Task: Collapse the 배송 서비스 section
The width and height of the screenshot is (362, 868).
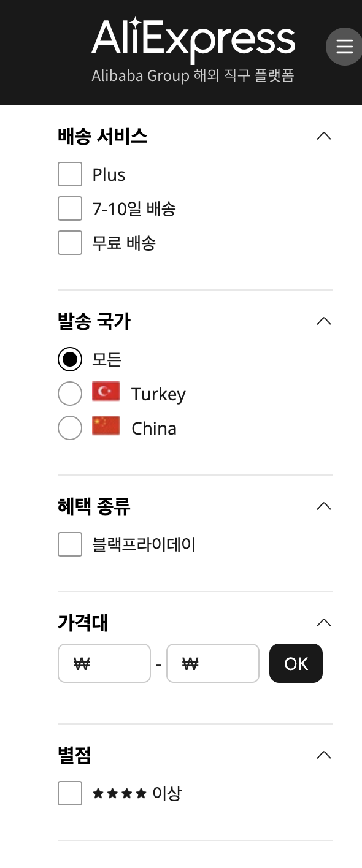Action: pyautogui.click(x=324, y=136)
